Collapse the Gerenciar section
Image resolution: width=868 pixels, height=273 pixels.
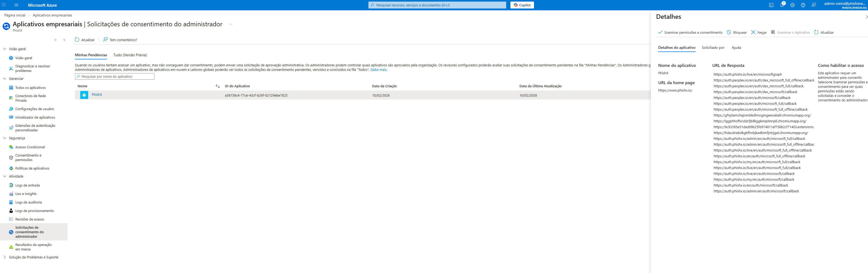[5, 78]
